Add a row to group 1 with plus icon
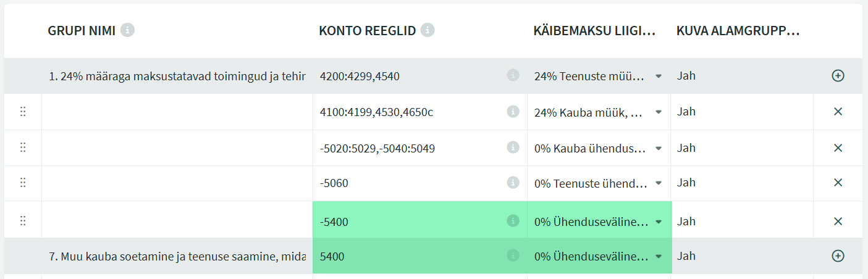868x279 pixels. (838, 76)
